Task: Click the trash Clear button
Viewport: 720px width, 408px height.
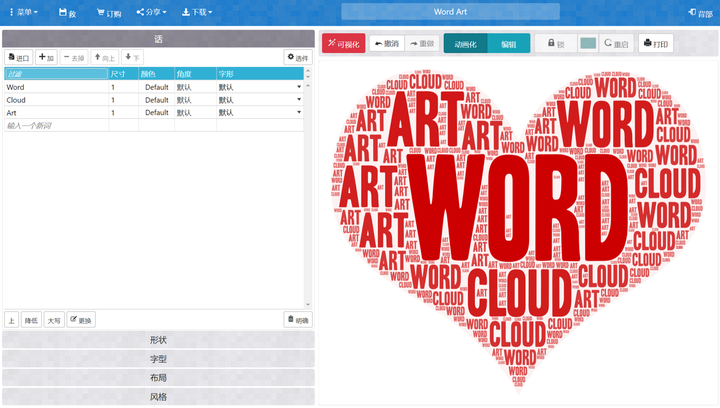Action: tap(298, 320)
